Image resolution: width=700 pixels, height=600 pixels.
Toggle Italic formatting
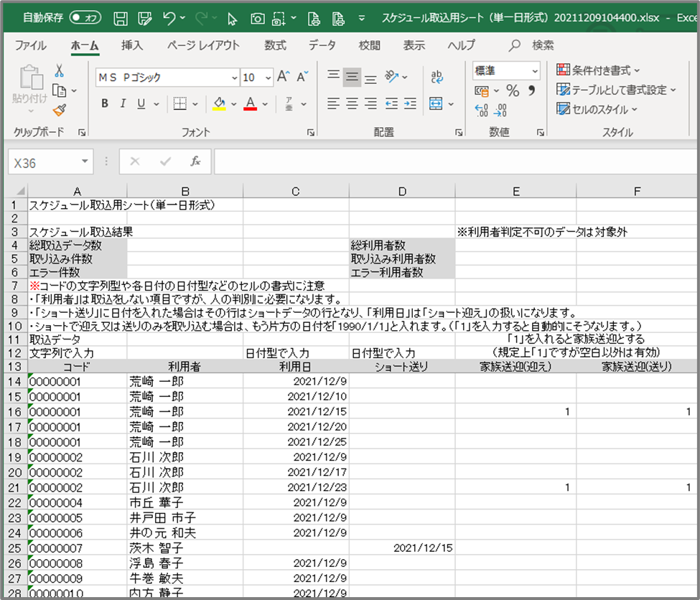coord(123,103)
